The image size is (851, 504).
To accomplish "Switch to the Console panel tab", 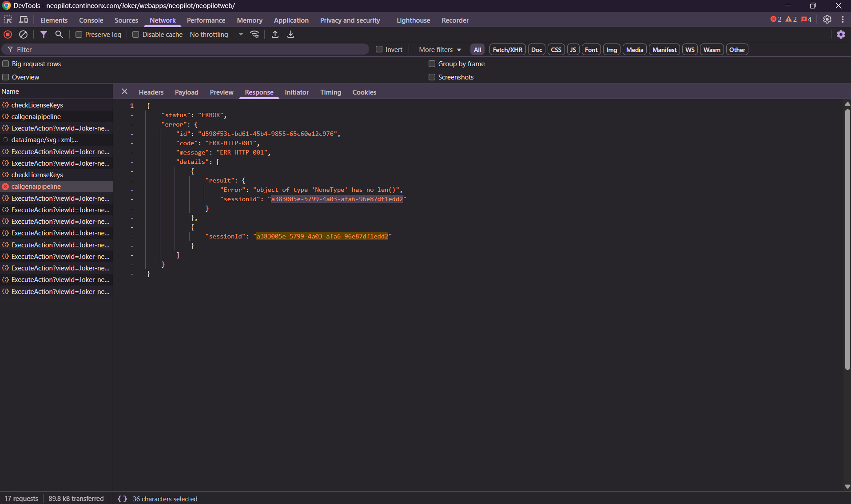I will tap(91, 20).
